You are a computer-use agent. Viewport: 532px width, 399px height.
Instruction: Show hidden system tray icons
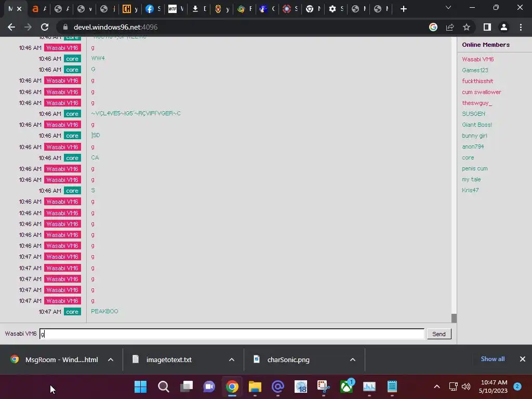coord(437,387)
